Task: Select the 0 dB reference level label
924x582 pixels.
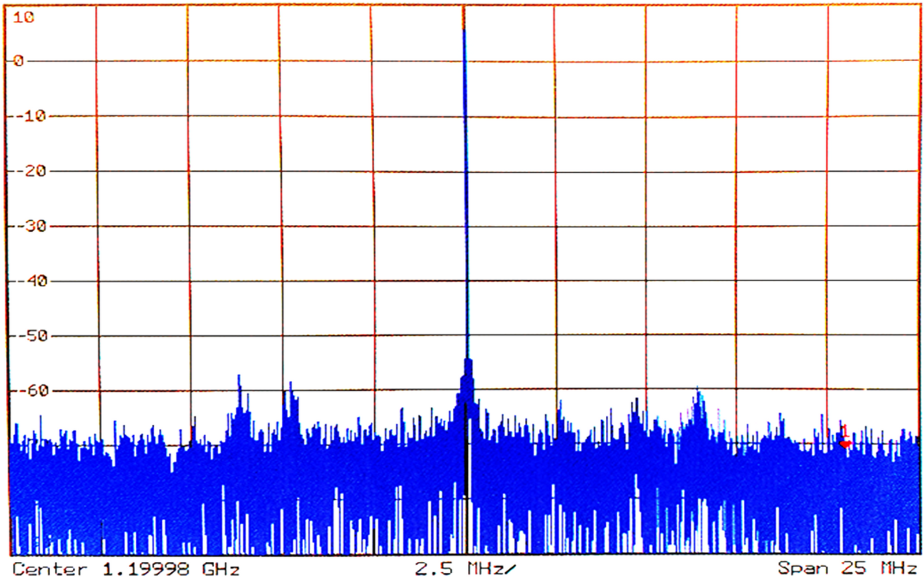Action: (17, 60)
